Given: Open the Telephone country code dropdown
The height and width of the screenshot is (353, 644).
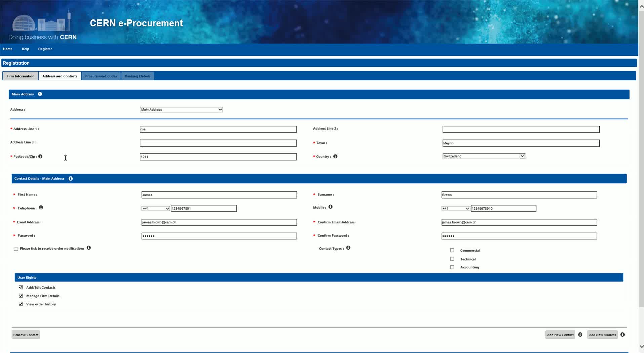Looking at the screenshot, I should (155, 209).
